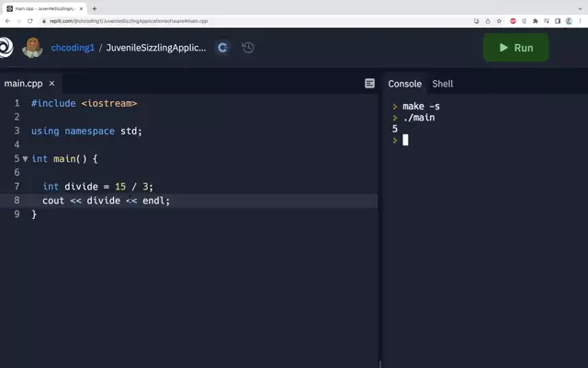Open the Chrome profile avatar
588x368 pixels.
pos(569,21)
